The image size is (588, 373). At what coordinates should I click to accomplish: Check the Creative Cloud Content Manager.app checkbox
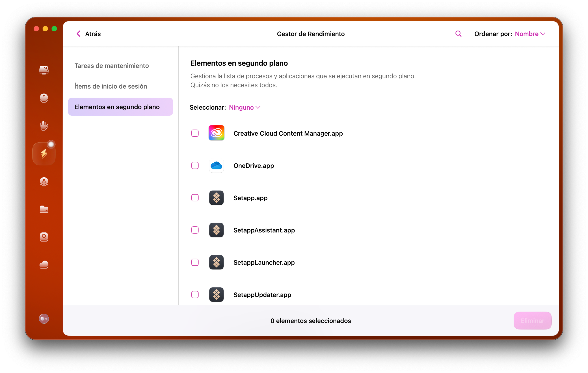tap(195, 133)
